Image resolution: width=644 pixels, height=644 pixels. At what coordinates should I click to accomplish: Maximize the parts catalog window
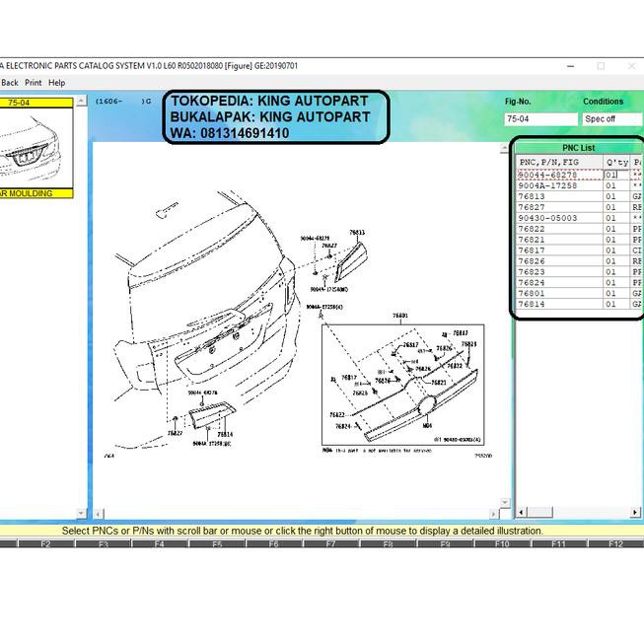[x=601, y=66]
